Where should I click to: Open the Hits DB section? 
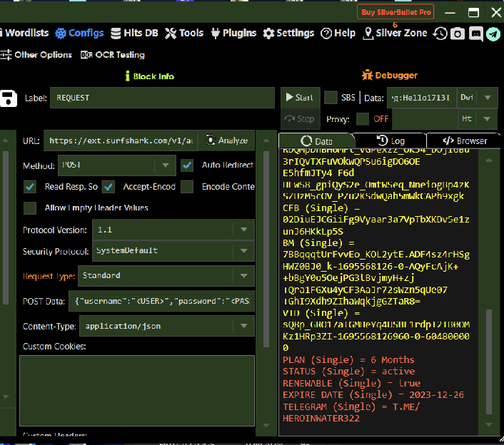134,33
